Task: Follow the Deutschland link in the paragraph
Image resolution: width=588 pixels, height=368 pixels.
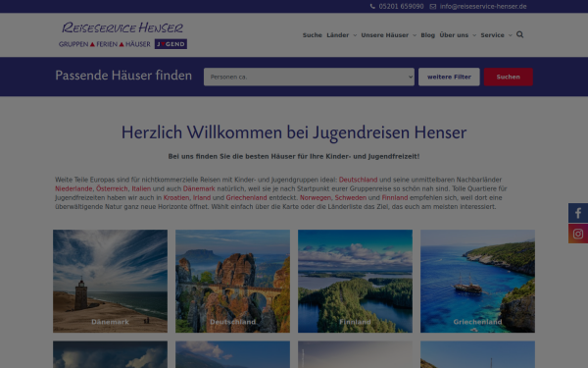Action: coord(358,180)
